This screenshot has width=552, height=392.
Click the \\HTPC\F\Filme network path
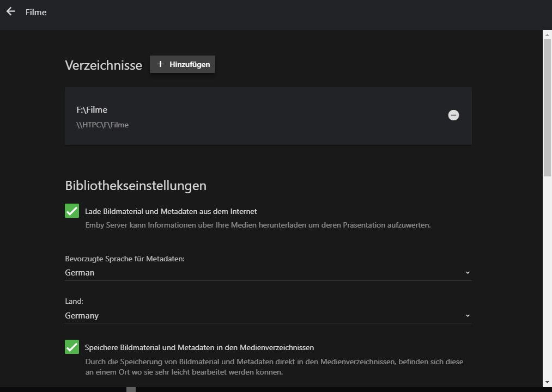tap(102, 125)
